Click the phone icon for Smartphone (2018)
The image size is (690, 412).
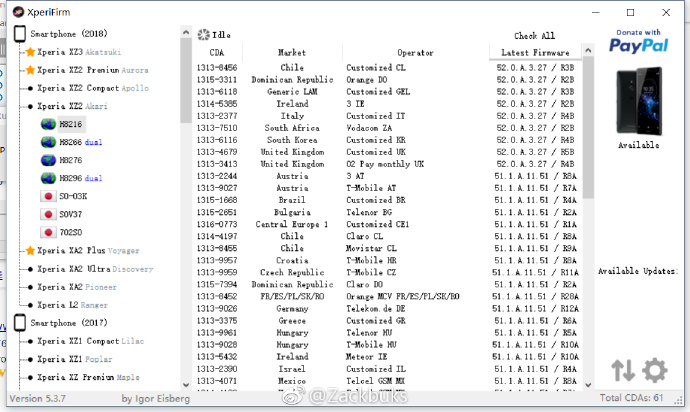pos(20,34)
